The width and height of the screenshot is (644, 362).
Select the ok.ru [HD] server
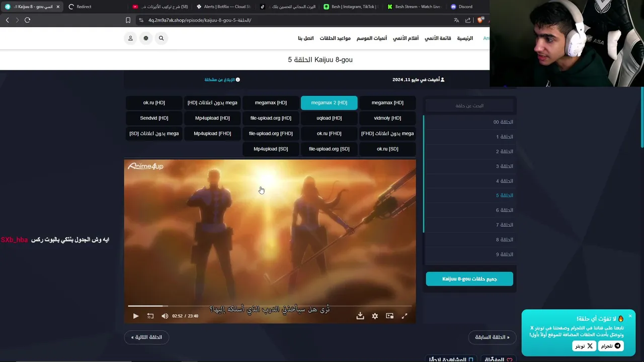[x=154, y=103]
